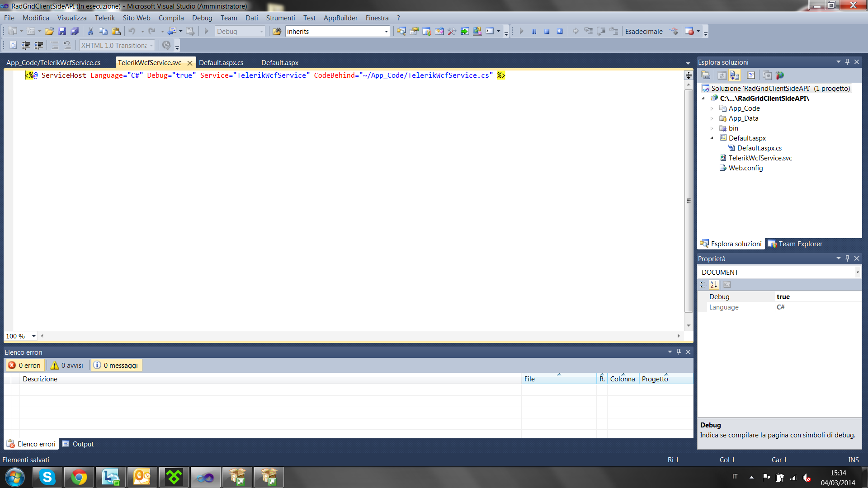Image resolution: width=868 pixels, height=488 pixels.
Task: Paste from clipboard using the Paste icon
Action: 116,31
